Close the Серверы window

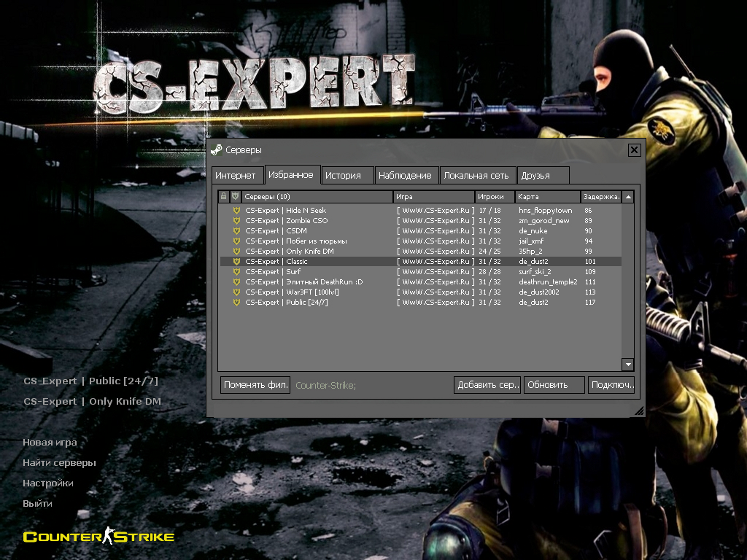pos(634,150)
